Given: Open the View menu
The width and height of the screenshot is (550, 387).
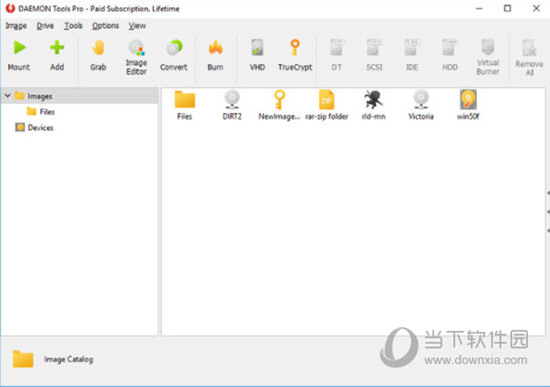Looking at the screenshot, I should pos(137,26).
